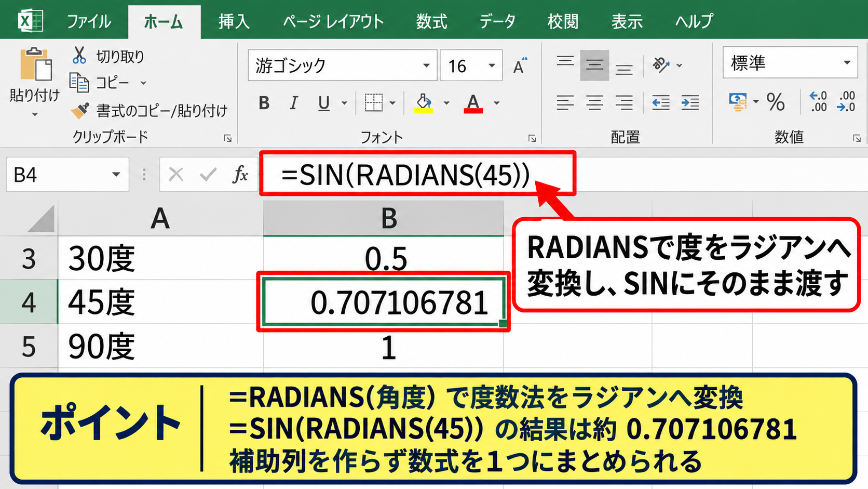Screen dimensions: 868x489
Task: Click the decrease decimal icon
Action: click(846, 101)
